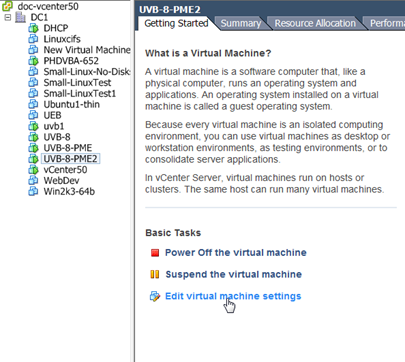Screen dimensions: 405x362
Task: Click the Win2k3-64b VM icon
Action: point(33,192)
